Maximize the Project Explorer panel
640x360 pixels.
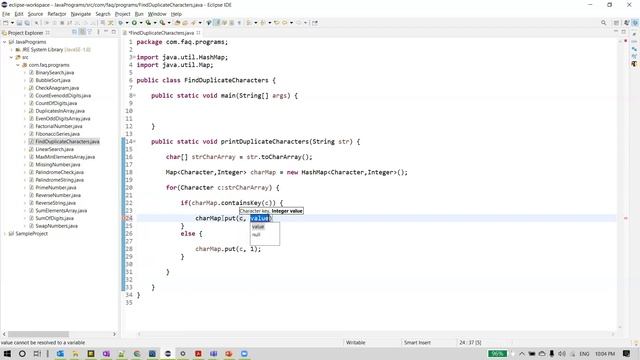[x=113, y=32]
